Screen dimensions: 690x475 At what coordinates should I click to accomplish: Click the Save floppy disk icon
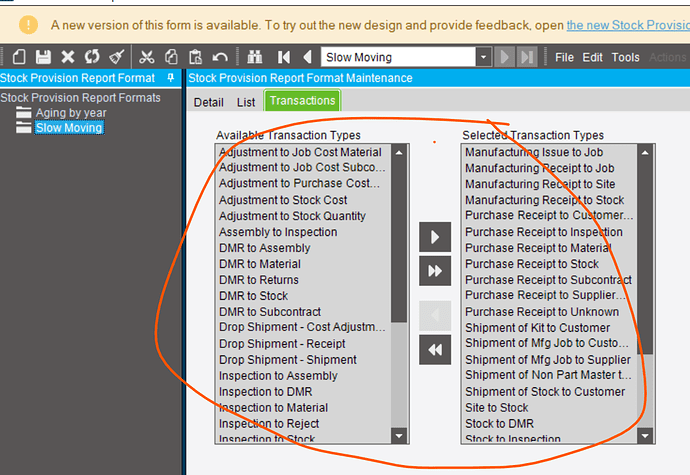point(43,57)
